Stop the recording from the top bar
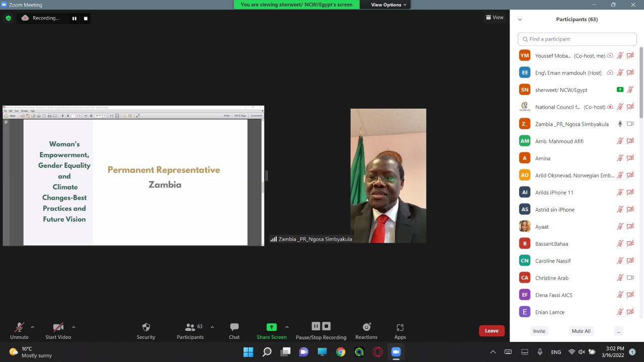Screen dimensions: 644x362 pyautogui.click(x=86, y=19)
